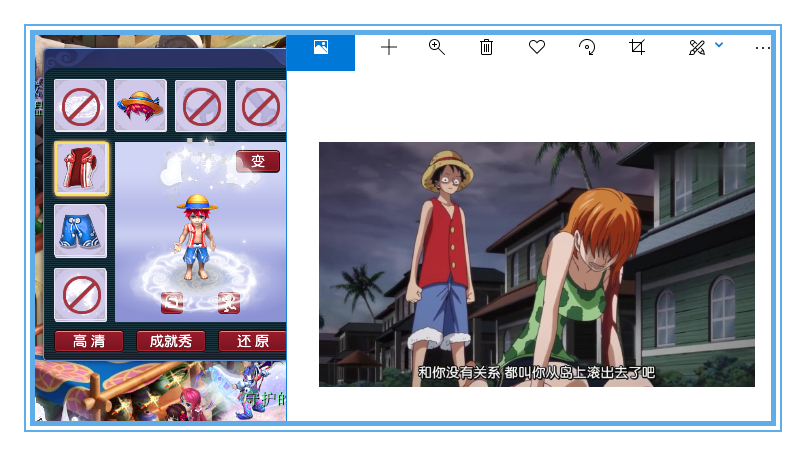Click the empty slot right of the straw hat
This screenshot has height=456, width=806.
pyautogui.click(x=201, y=105)
